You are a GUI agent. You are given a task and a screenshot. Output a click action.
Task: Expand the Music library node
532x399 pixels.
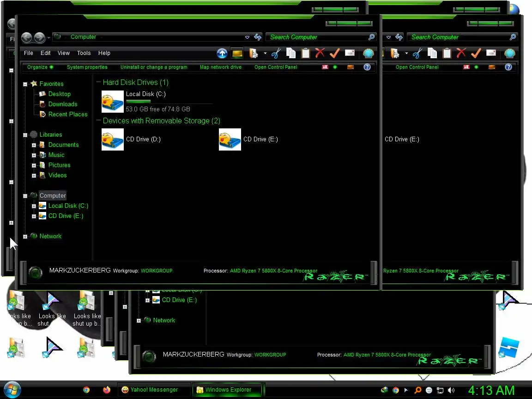click(34, 155)
